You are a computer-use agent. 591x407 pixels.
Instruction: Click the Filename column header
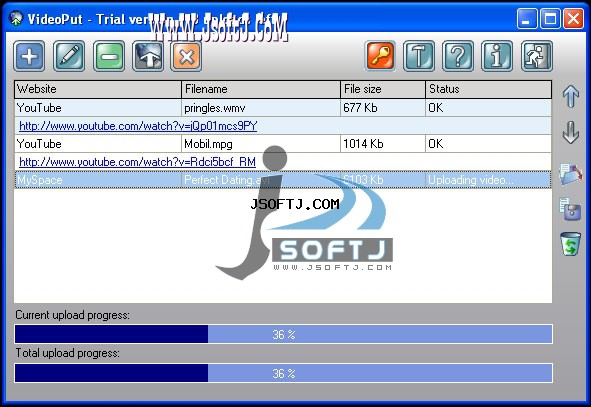tap(261, 89)
